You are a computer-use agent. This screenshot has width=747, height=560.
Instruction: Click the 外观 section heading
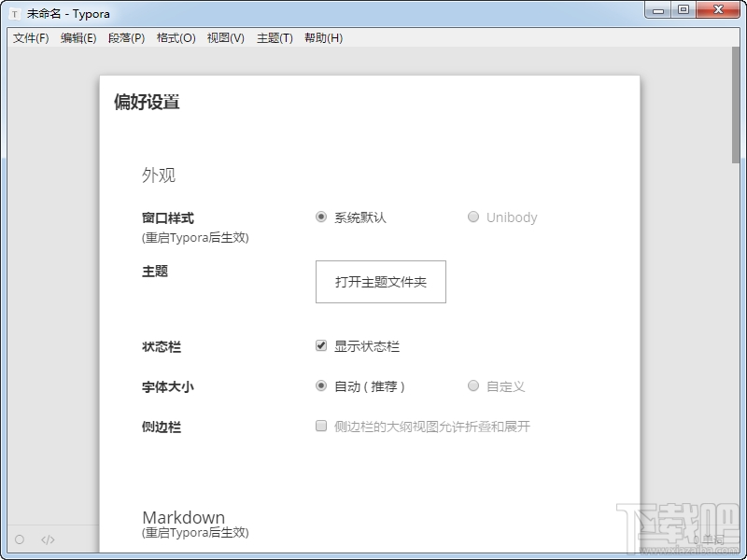(159, 175)
